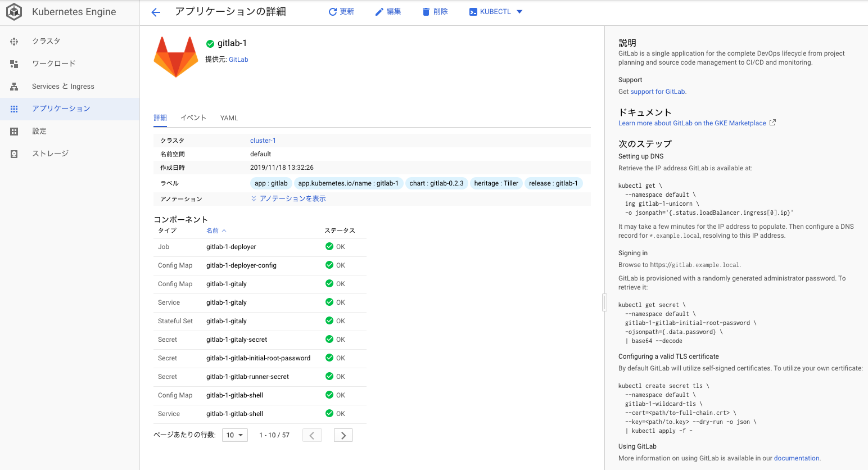Image resolution: width=868 pixels, height=470 pixels.
Task: Click the 設定 sidebar icon
Action: pyautogui.click(x=14, y=131)
